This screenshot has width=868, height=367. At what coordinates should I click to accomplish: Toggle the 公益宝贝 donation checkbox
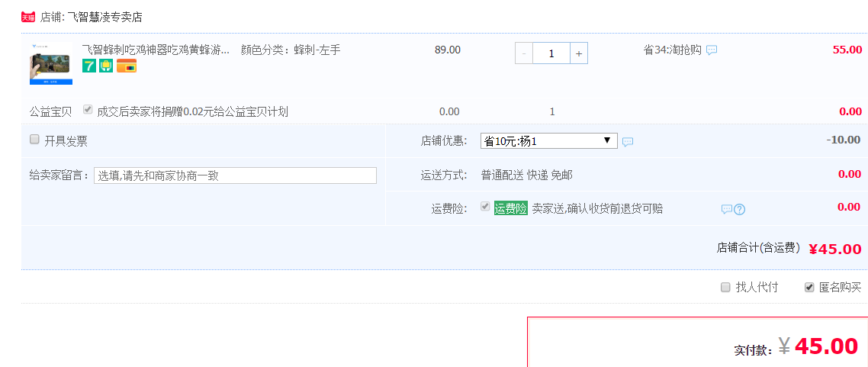click(88, 110)
